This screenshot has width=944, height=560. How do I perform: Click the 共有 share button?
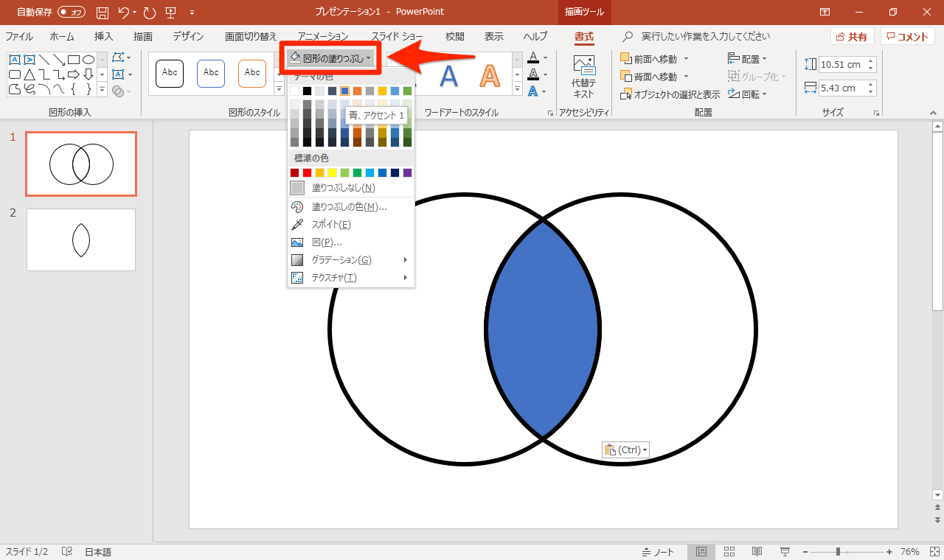coord(853,36)
